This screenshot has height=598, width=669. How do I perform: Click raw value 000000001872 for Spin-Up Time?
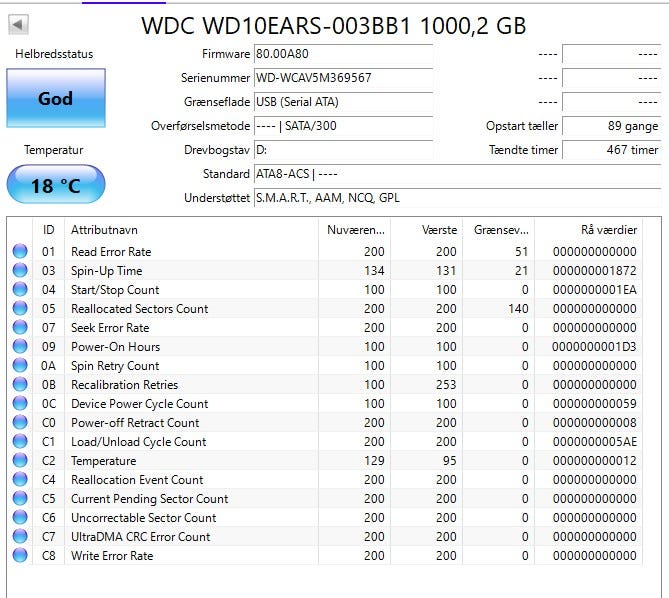pyautogui.click(x=595, y=271)
